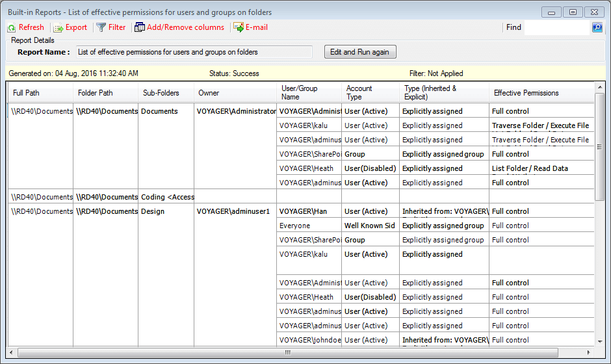Click 'Filter: Not Applied' text

[436, 73]
